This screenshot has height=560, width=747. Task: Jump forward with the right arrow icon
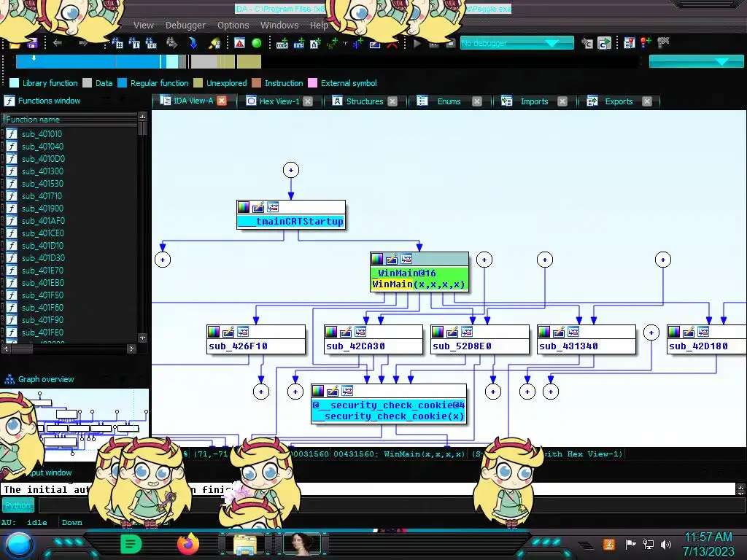click(x=83, y=43)
